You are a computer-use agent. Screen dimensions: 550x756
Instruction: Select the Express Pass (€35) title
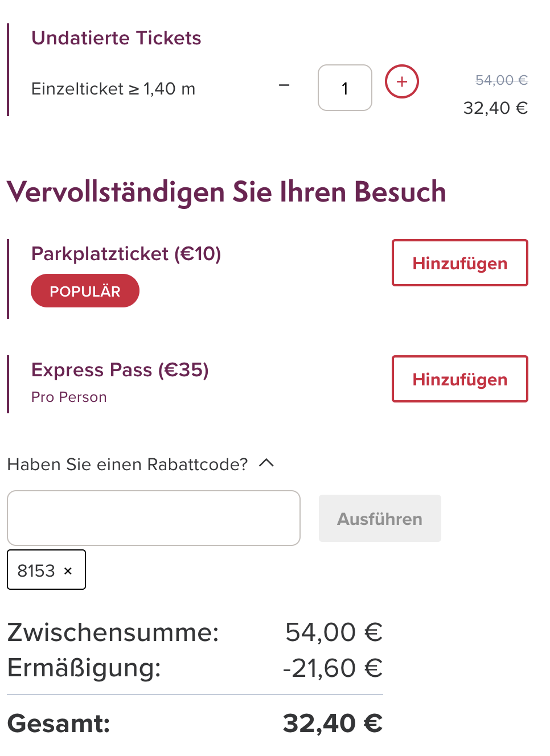[x=120, y=370]
